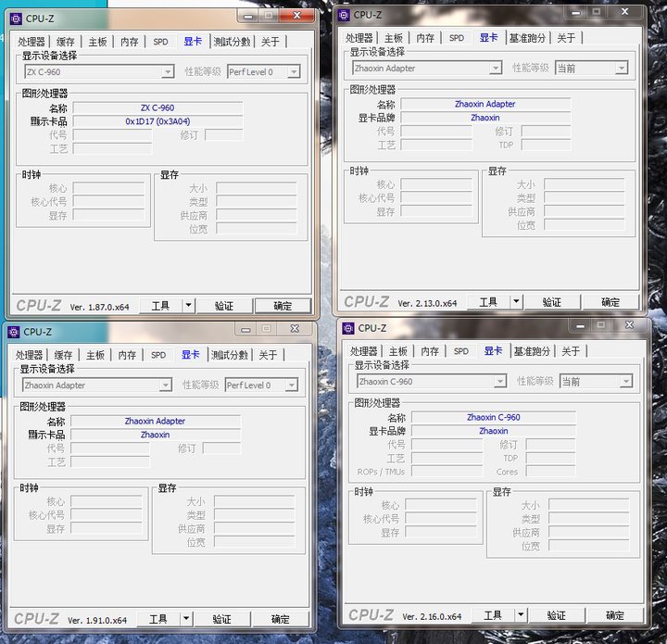Open 測試分數 tab in CPU-Z 1.87 window
The width and height of the screenshot is (667, 644).
(x=233, y=42)
